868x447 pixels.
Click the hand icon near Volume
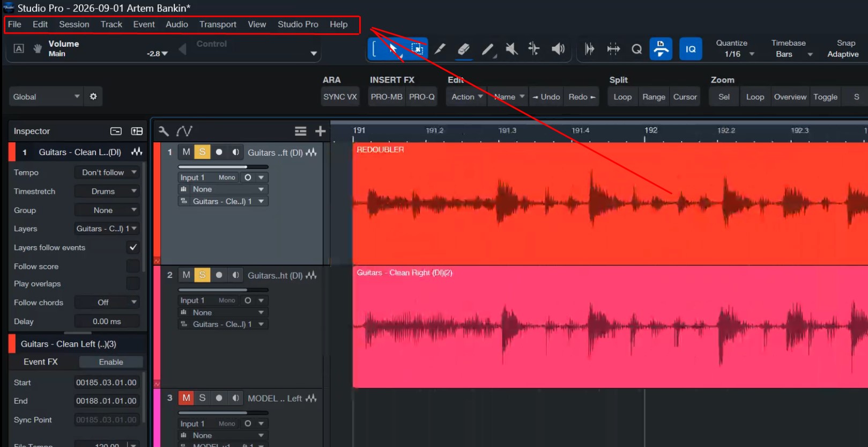pos(38,49)
